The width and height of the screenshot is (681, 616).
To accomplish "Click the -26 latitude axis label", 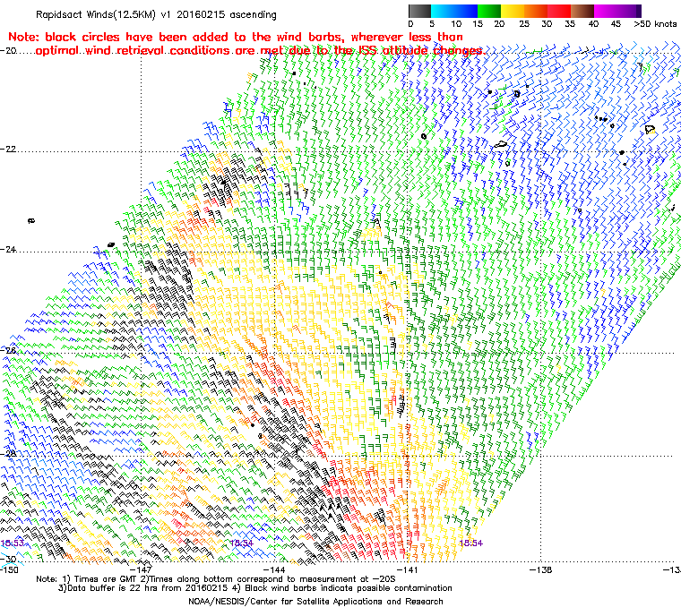I will tap(9, 350).
